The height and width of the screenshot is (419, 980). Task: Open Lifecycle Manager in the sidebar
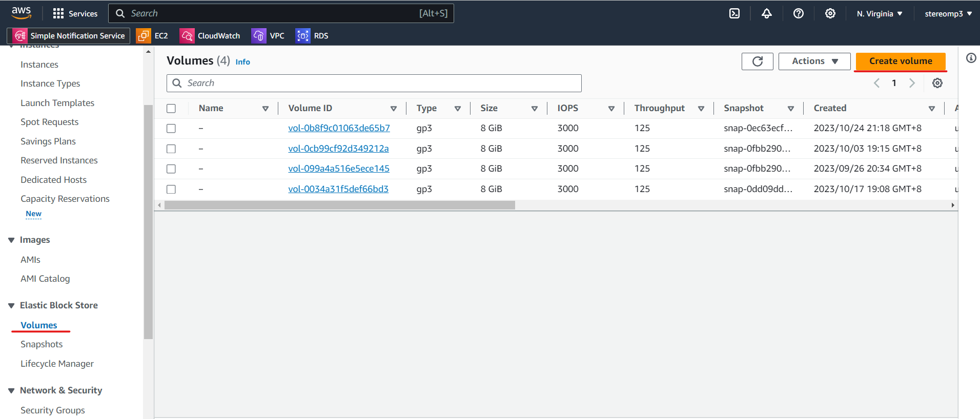tap(57, 364)
